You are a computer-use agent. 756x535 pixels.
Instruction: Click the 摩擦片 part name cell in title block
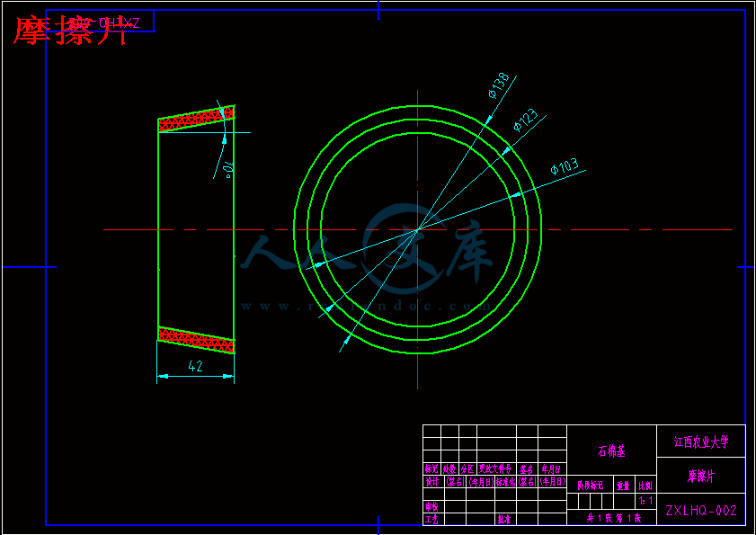coord(701,475)
